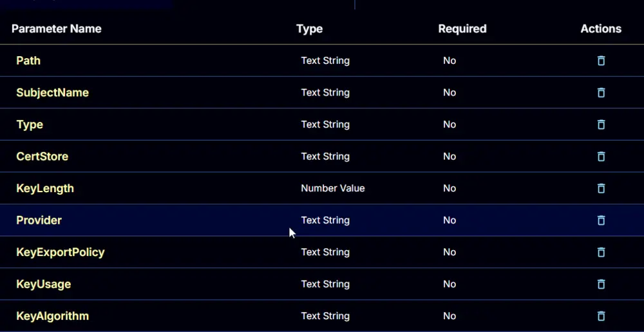
Task: Open the KeyAlgorithm parameter
Action: [x=53, y=316]
